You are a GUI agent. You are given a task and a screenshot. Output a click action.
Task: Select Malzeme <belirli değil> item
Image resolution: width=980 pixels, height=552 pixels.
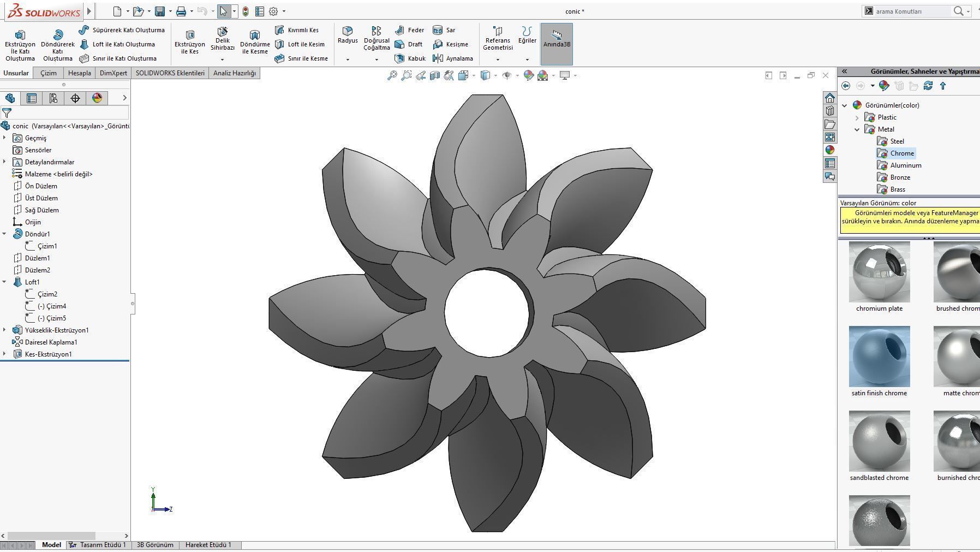(x=52, y=174)
